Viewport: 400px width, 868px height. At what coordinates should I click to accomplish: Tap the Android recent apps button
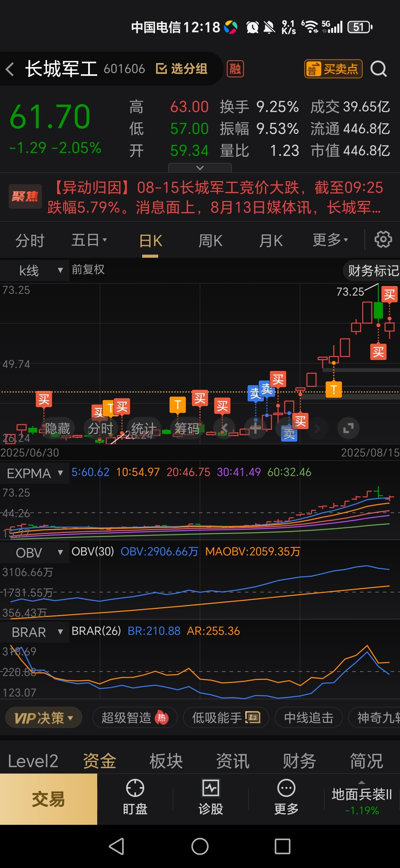[283, 846]
